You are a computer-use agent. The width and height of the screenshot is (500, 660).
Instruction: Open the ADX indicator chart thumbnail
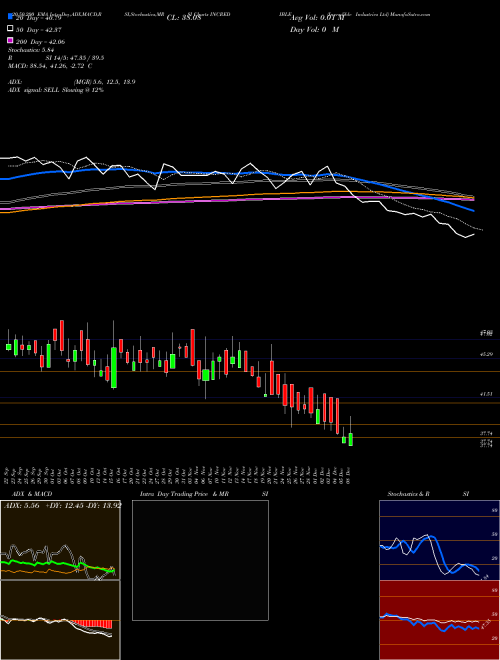click(x=60, y=540)
